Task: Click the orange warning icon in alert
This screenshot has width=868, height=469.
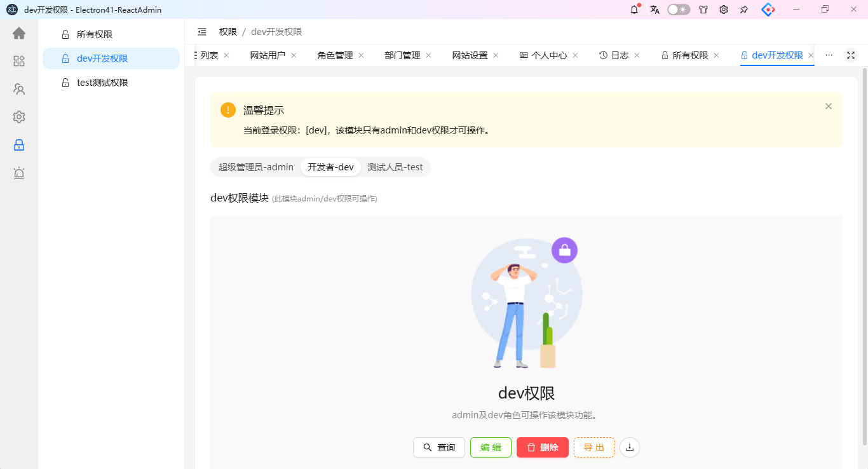Action: coord(228,110)
